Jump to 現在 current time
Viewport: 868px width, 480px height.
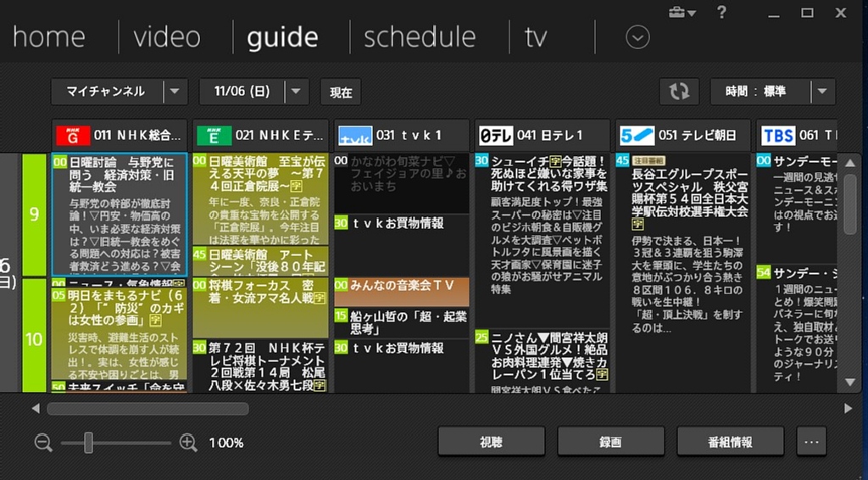(341, 92)
